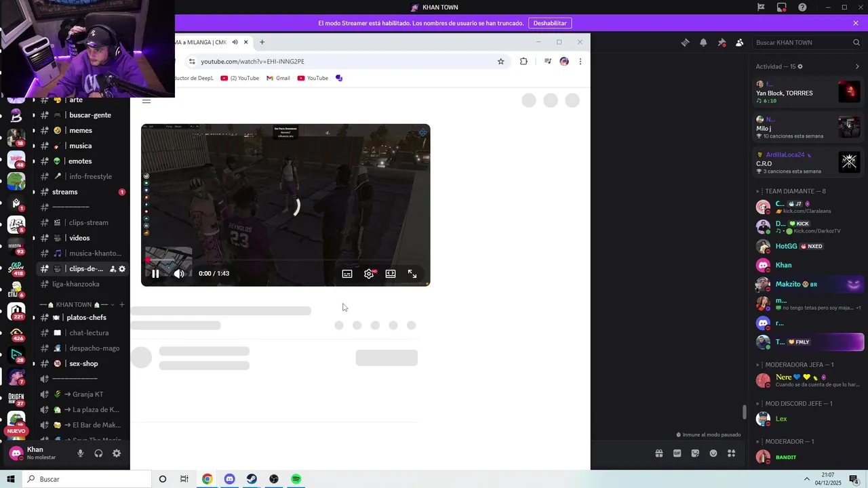Enter YouTube fullscreen
The image size is (868, 488).
click(x=412, y=274)
